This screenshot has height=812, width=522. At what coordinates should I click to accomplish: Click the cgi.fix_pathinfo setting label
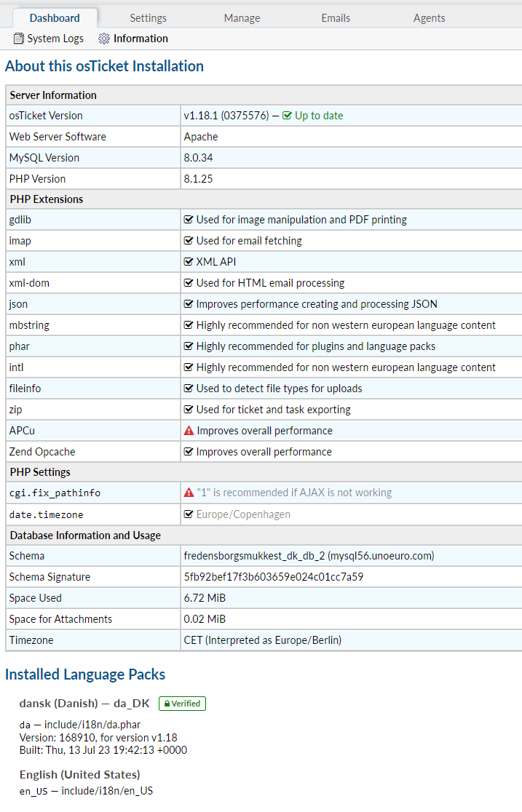pos(55,493)
